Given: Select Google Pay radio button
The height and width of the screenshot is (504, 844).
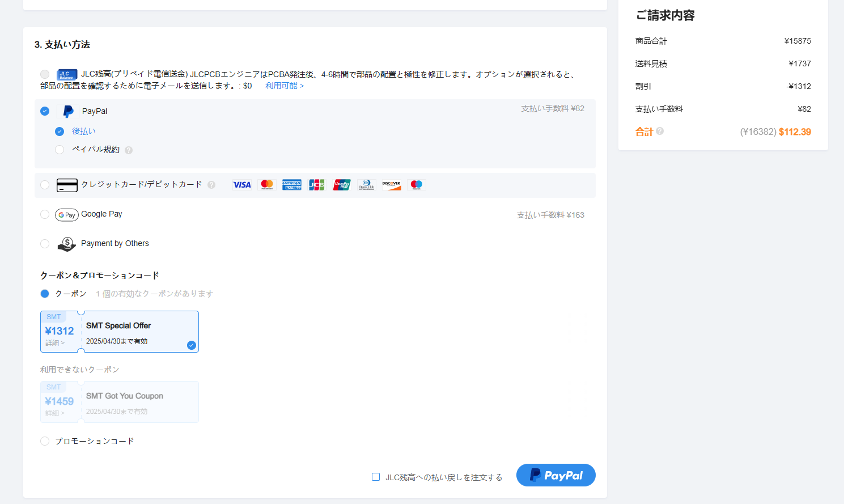Looking at the screenshot, I should (45, 214).
